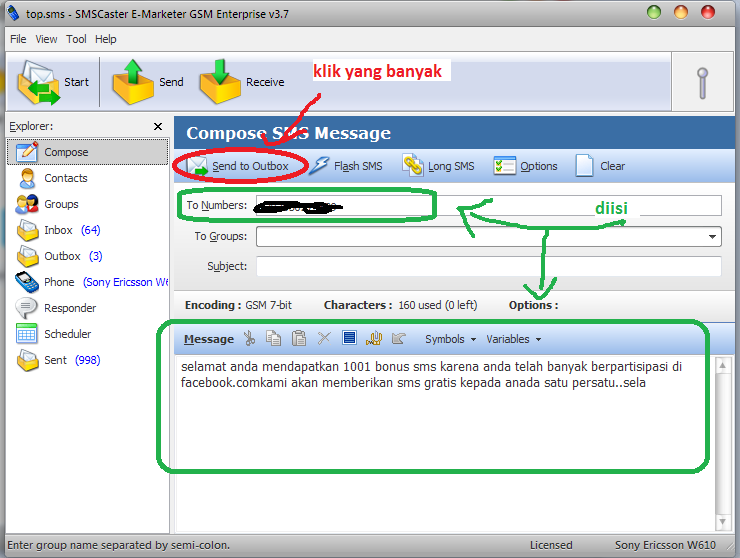Screen dimensions: 740x558
Task: Click the Message label in toolbar
Action: click(209, 339)
